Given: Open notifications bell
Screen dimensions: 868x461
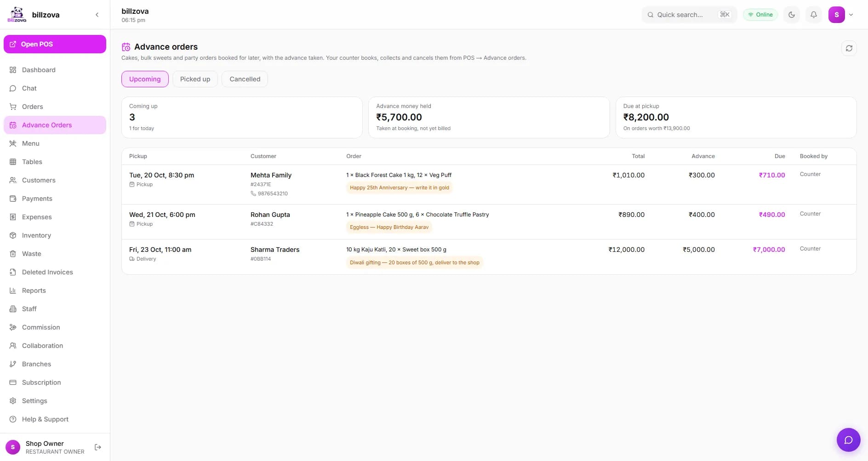Looking at the screenshot, I should [814, 15].
